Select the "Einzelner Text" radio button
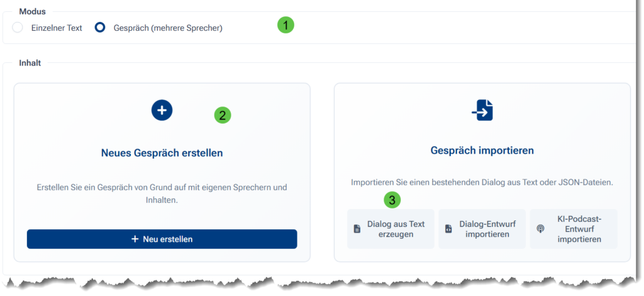The image size is (644, 296). pyautogui.click(x=18, y=28)
